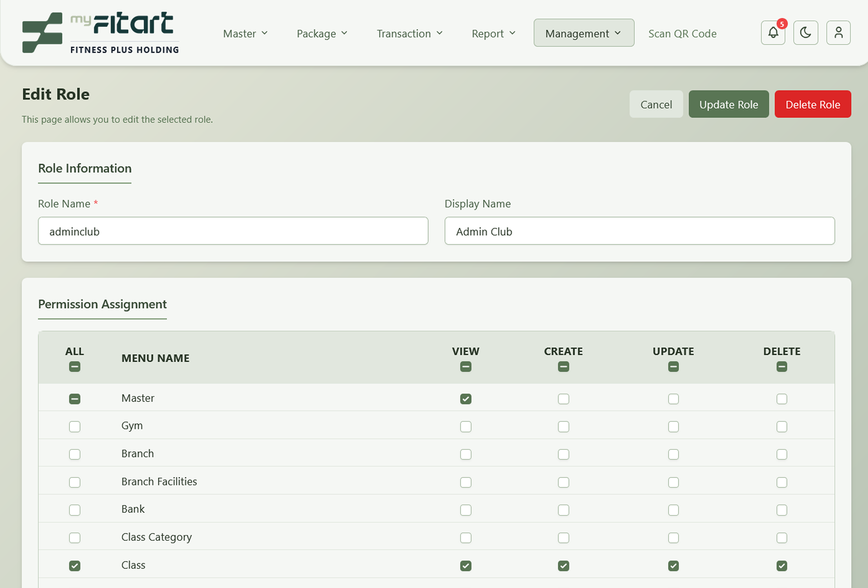
Task: Check All checkbox for Class Category
Action: coord(74,538)
